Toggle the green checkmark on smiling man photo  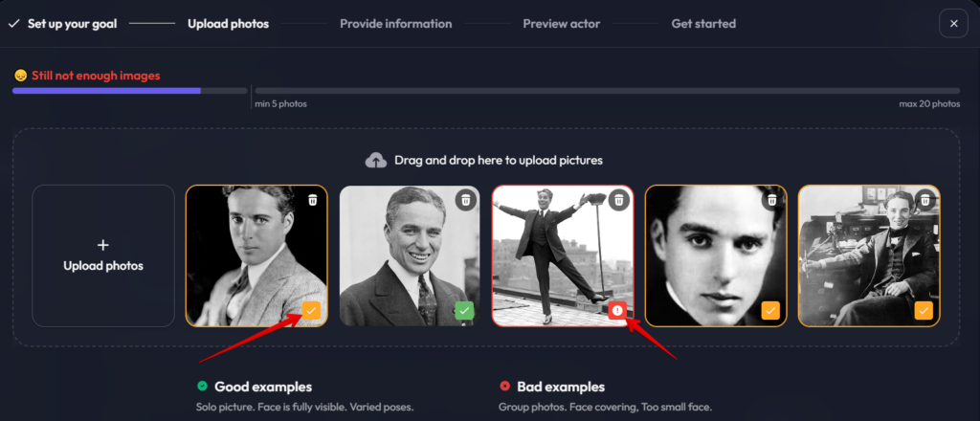click(x=464, y=310)
